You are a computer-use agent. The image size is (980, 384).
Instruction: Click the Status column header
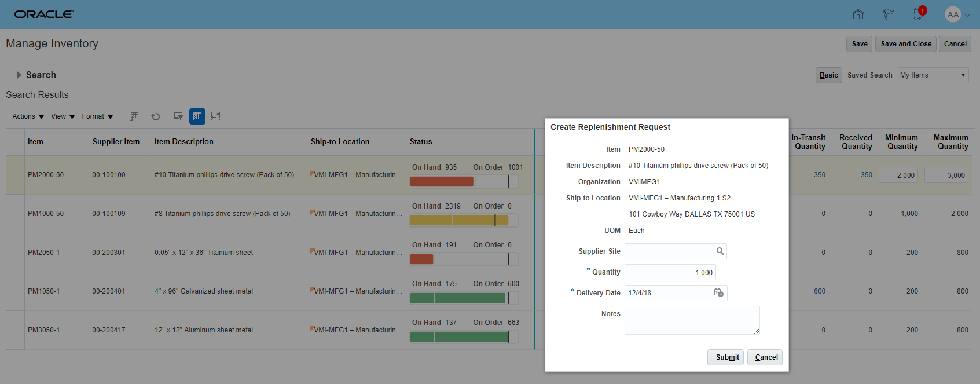(421, 142)
